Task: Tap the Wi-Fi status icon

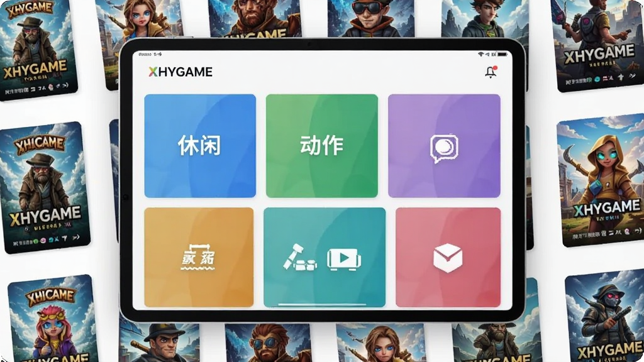Action: [x=480, y=54]
